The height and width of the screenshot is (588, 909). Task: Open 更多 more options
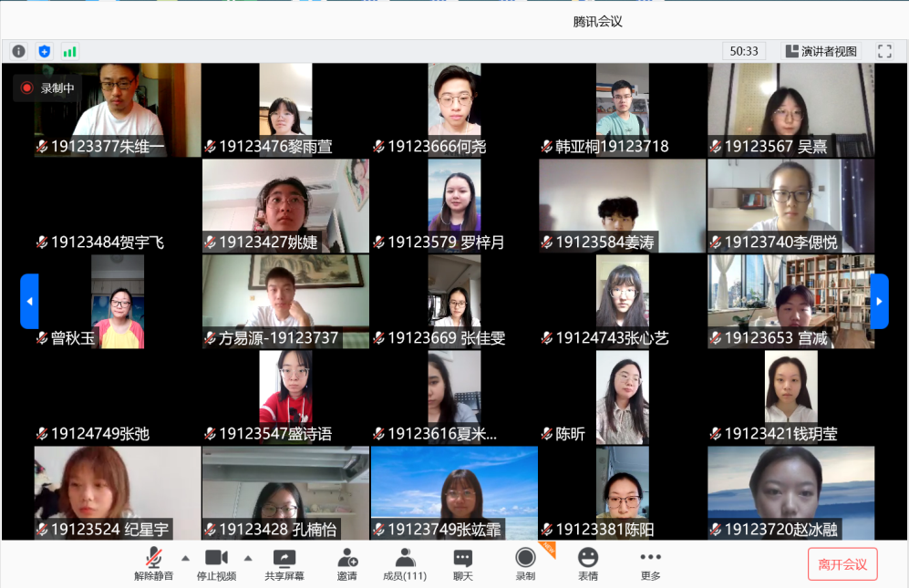650,563
